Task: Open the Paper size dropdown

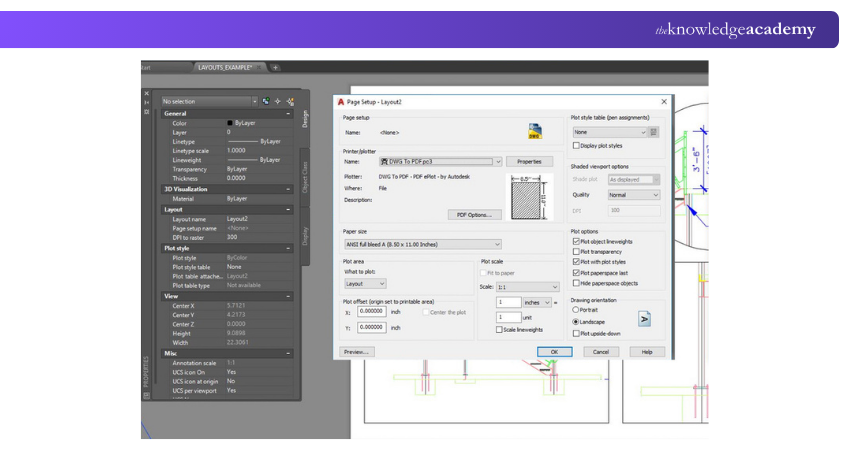Action: click(422, 245)
